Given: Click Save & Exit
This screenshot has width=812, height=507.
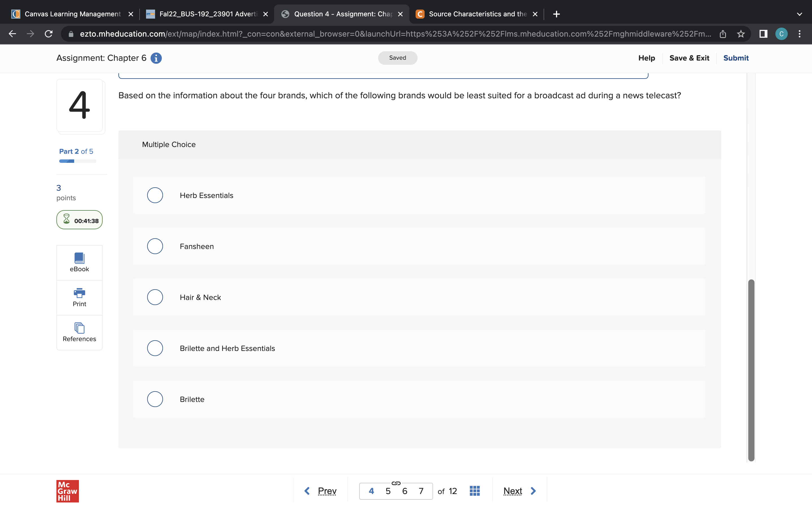Looking at the screenshot, I should [x=689, y=58].
